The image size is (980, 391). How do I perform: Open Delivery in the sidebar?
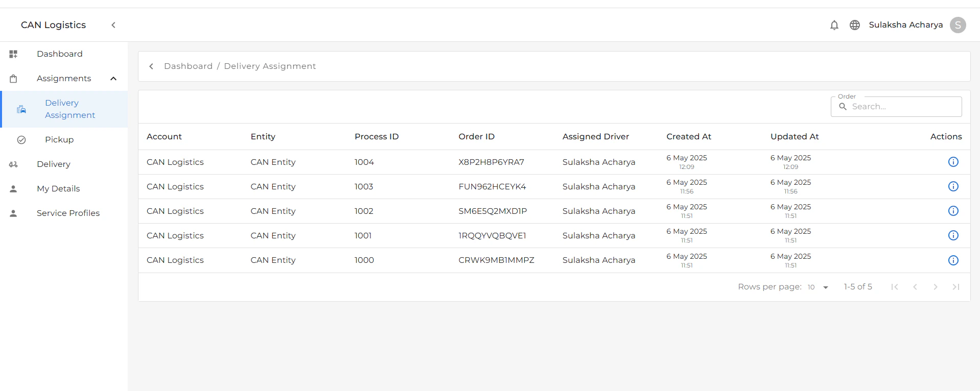click(54, 164)
